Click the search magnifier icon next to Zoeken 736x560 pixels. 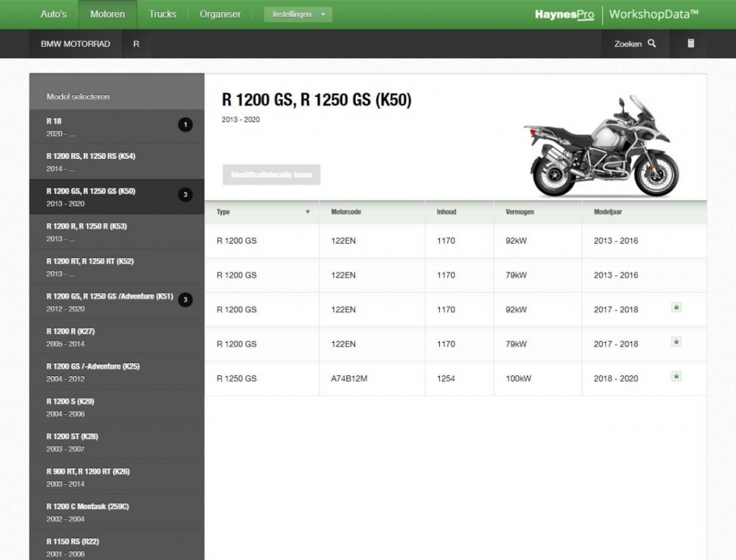pos(651,43)
